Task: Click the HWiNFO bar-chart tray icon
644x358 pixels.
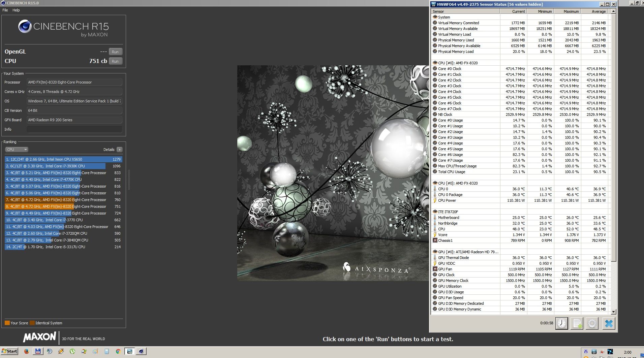Action: 594,352
